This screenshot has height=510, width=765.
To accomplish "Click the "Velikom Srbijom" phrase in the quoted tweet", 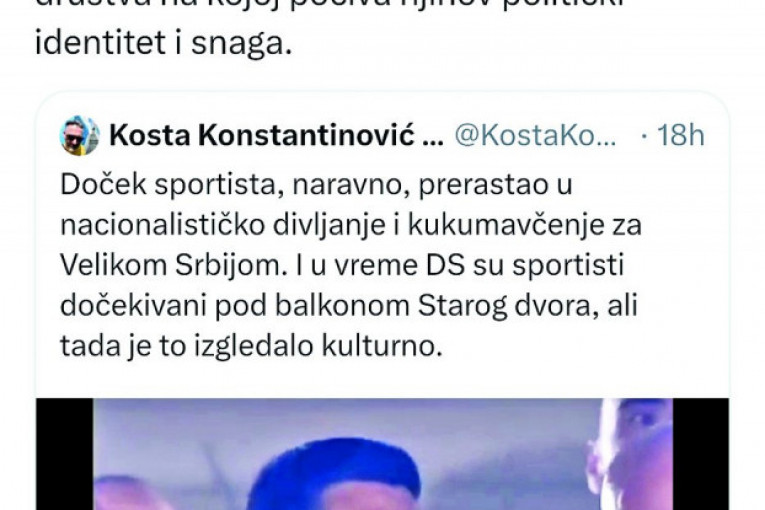I will pos(174,265).
